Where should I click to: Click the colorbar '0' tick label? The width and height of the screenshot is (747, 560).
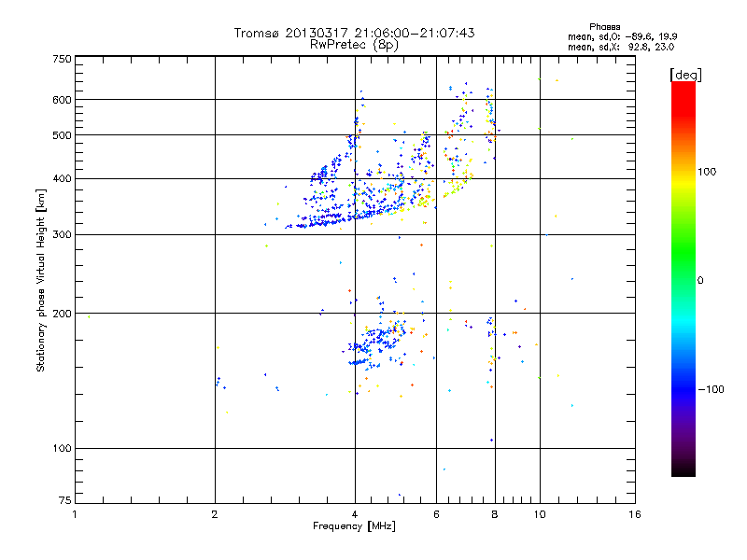pos(699,281)
